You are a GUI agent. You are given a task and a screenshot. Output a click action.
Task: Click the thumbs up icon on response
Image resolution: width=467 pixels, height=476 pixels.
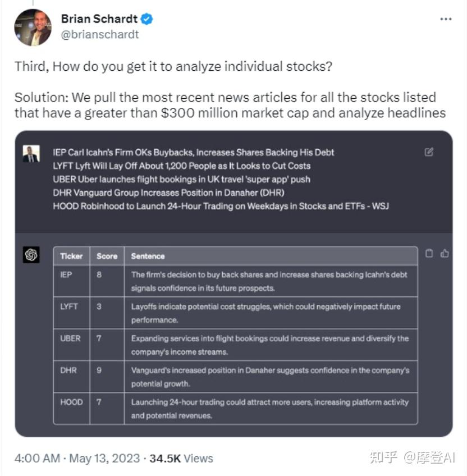pos(445,253)
